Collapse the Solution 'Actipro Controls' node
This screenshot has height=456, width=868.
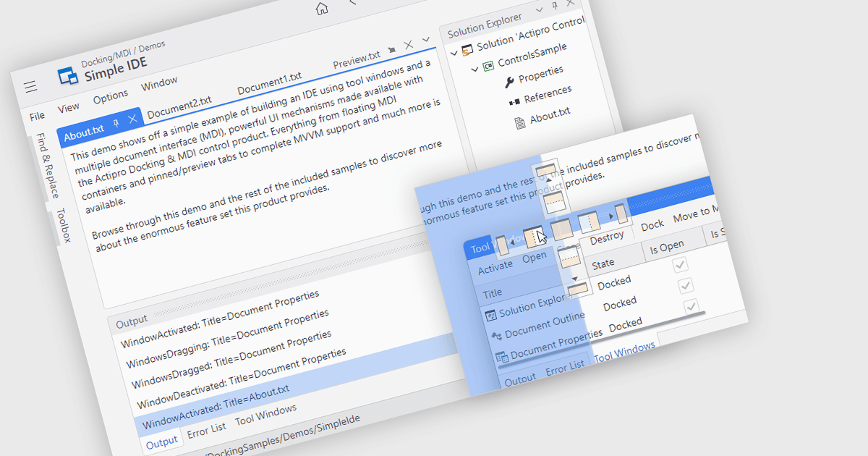454,52
